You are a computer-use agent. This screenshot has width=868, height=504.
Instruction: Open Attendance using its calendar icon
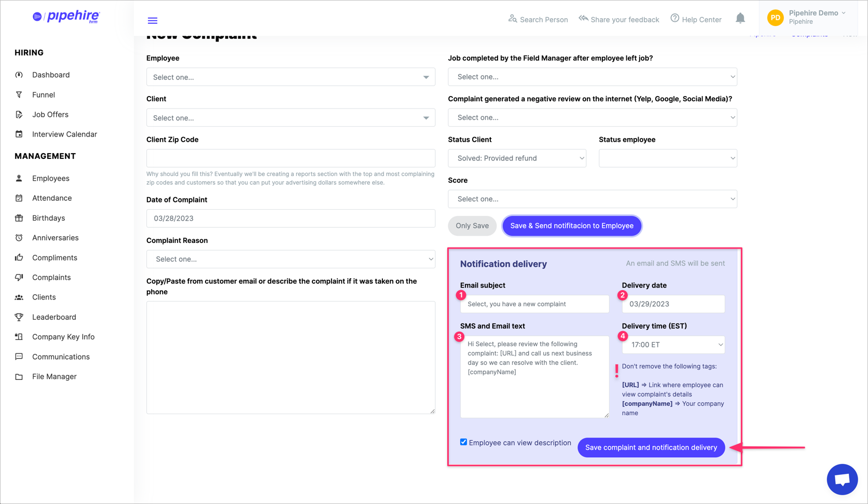pyautogui.click(x=19, y=198)
